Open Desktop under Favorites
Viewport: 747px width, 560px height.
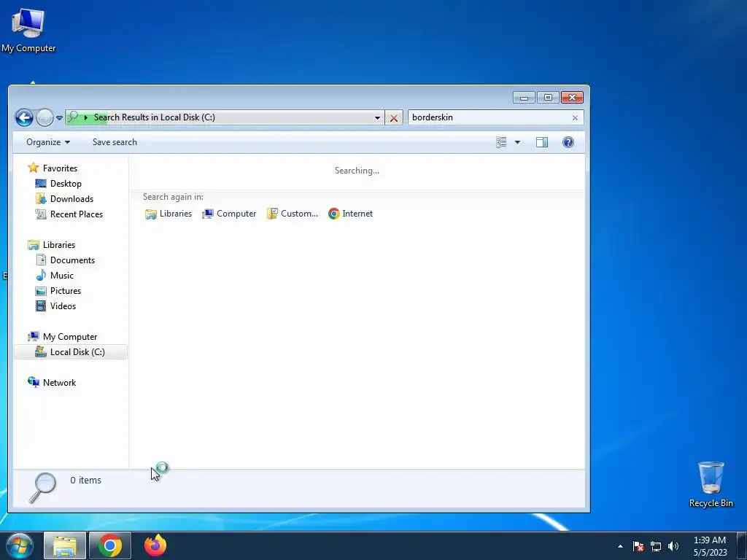[x=66, y=183]
